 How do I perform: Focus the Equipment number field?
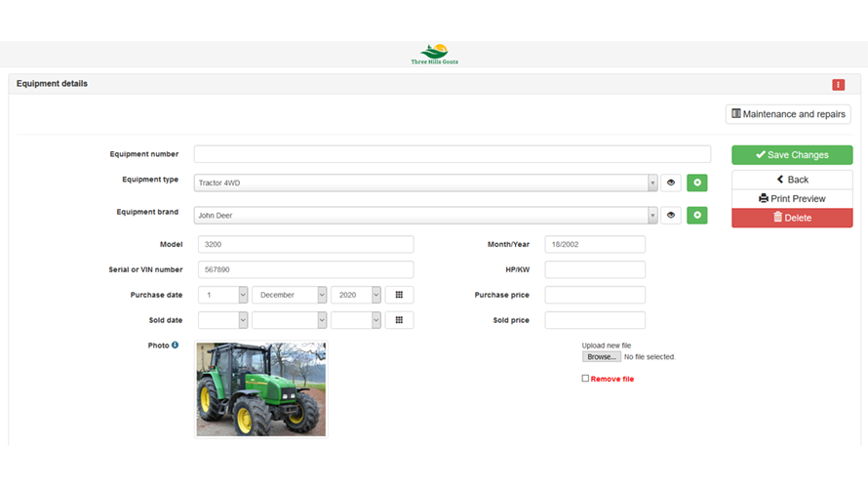point(453,154)
